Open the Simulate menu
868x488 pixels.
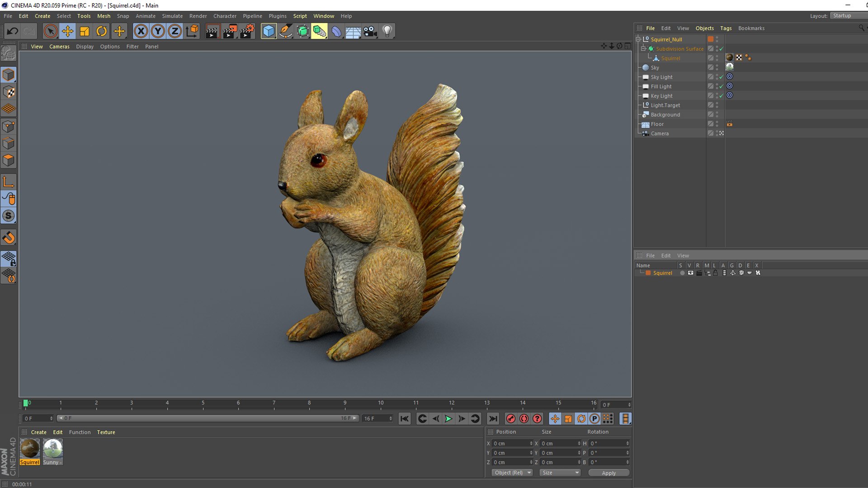tap(172, 16)
